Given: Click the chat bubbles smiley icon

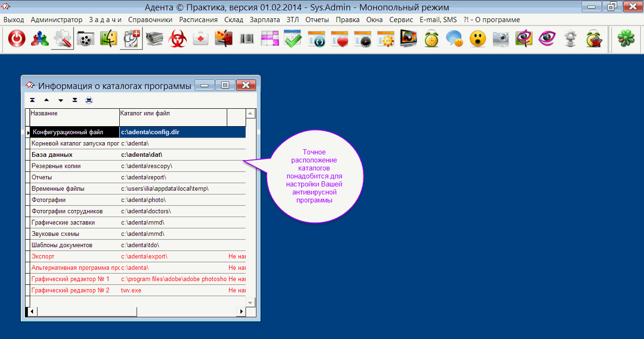Looking at the screenshot, I should pos(454,39).
